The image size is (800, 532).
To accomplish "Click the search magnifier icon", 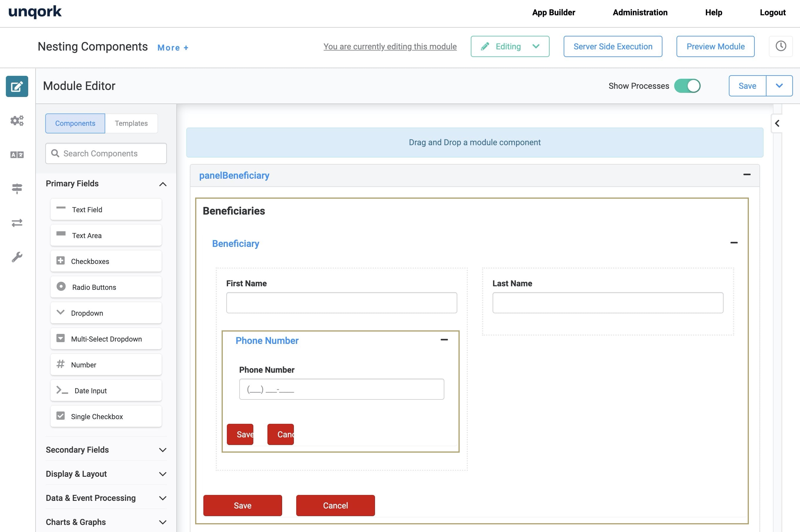I will (55, 153).
